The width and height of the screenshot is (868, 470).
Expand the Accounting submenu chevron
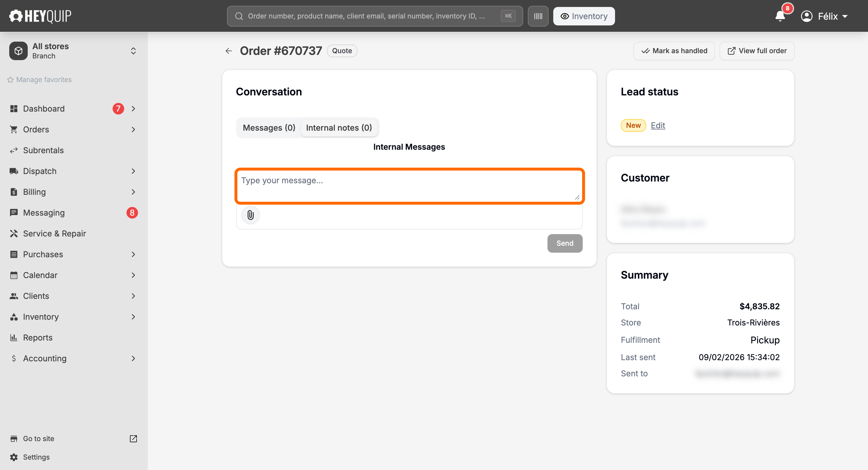(x=133, y=358)
